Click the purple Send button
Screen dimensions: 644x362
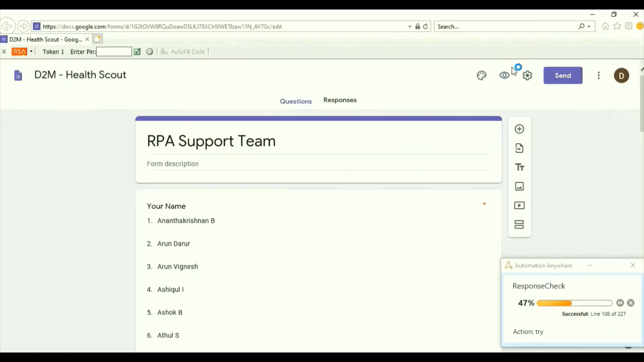(x=563, y=75)
